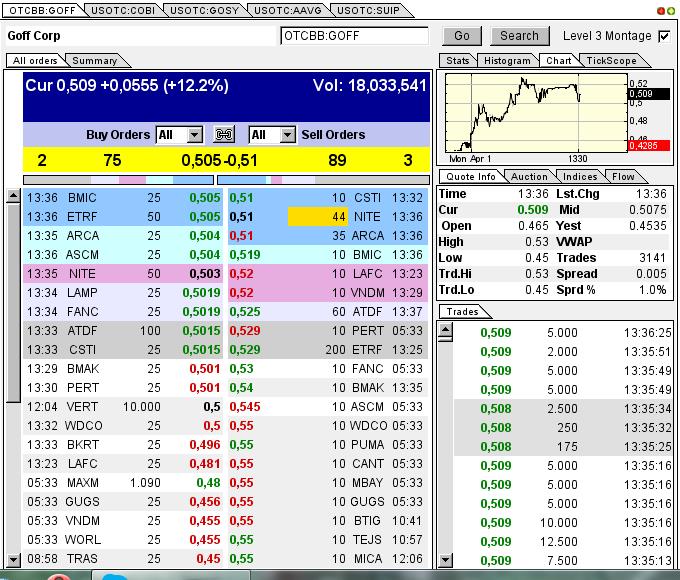Open the Indices tab
Screen dimensions: 680x580
click(580, 177)
